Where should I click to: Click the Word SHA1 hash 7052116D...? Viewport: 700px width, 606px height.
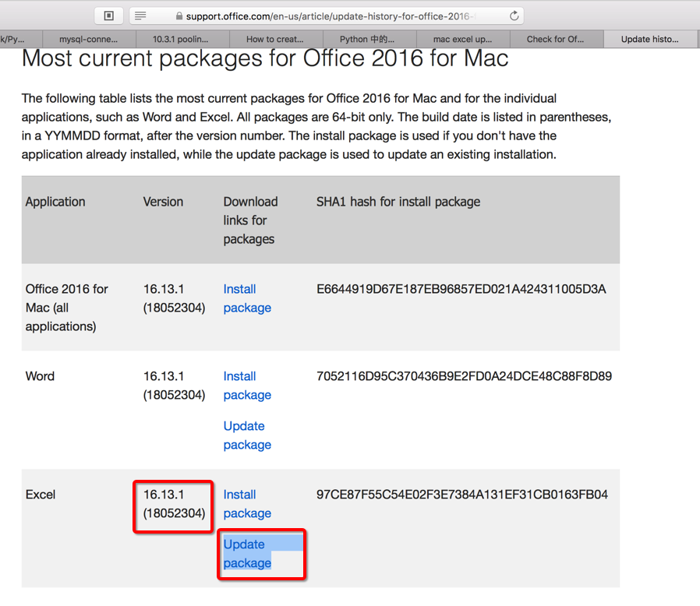464,376
